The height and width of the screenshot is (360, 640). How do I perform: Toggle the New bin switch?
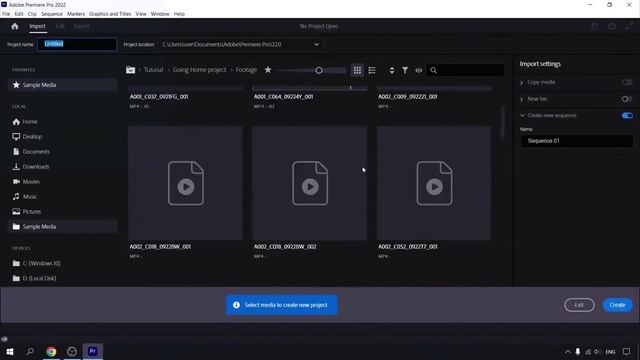tap(627, 99)
